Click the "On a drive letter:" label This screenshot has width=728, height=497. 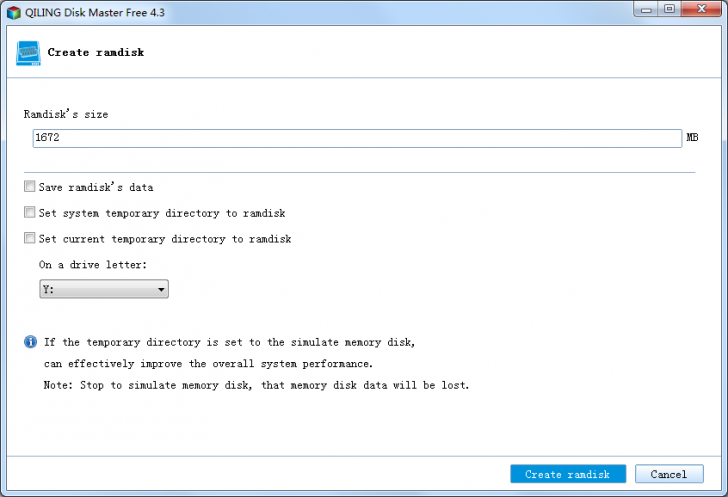pyautogui.click(x=93, y=265)
